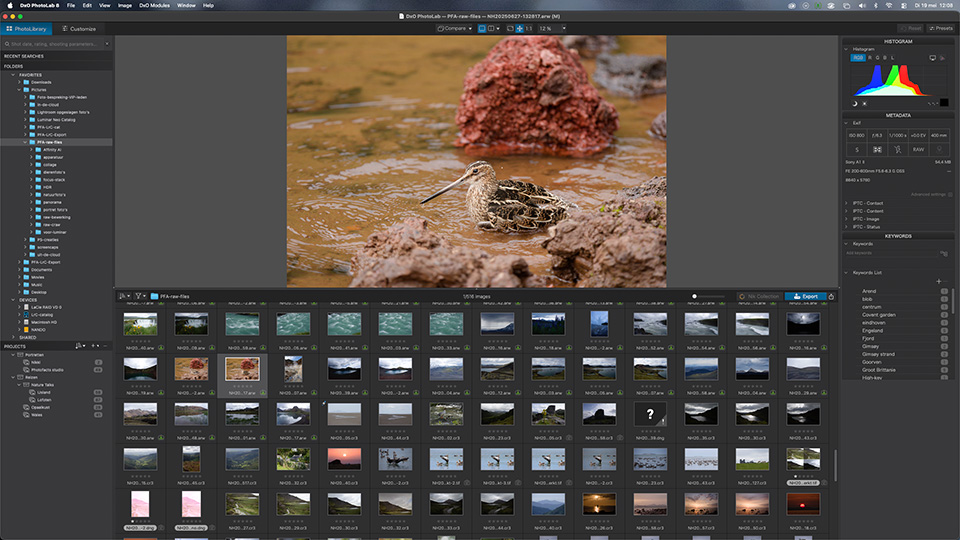Click the move/pan tool icon
Image resolution: width=960 pixels, height=540 pixels.
click(519, 29)
